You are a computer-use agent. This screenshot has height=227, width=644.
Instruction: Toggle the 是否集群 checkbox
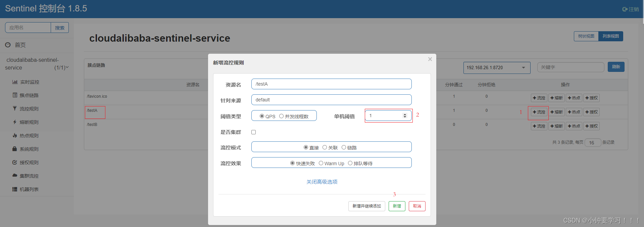tap(254, 132)
